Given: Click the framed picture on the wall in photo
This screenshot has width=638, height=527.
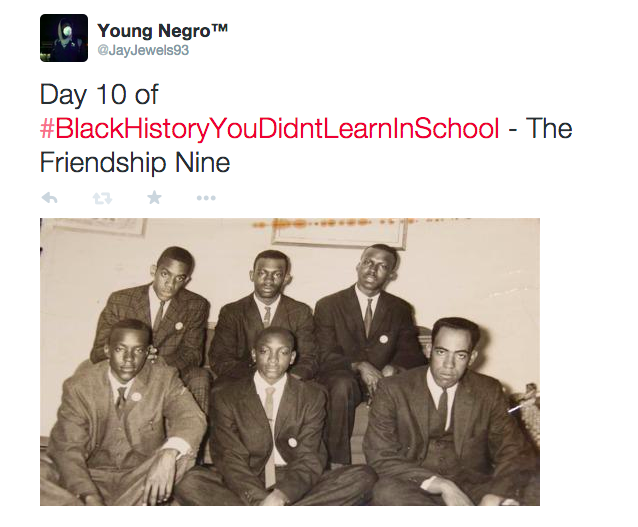Looking at the screenshot, I should point(339,233).
